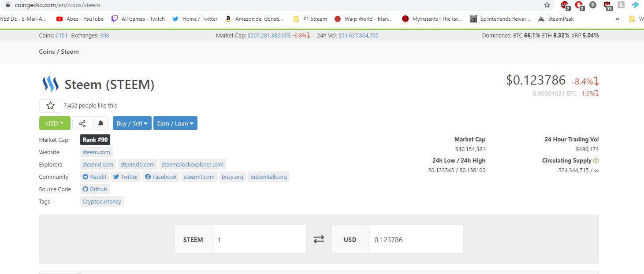644x274 pixels.
Task: Click the bell price alert icon
Action: (x=101, y=123)
